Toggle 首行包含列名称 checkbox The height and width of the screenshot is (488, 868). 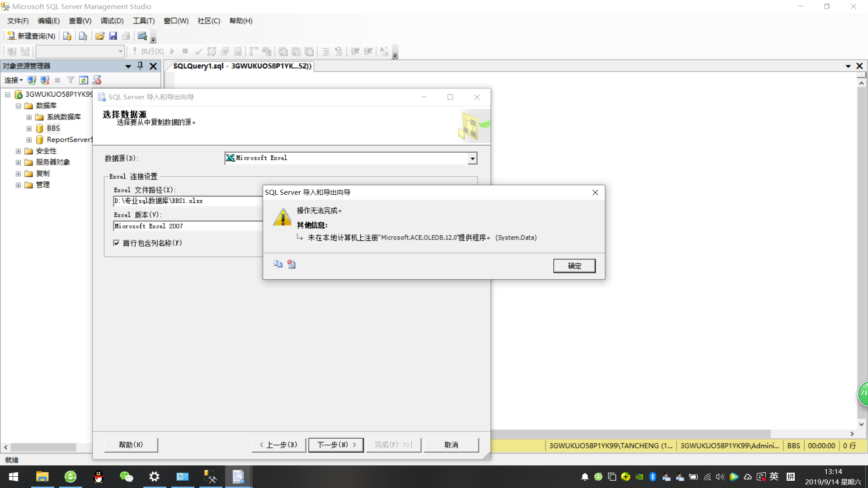click(117, 243)
